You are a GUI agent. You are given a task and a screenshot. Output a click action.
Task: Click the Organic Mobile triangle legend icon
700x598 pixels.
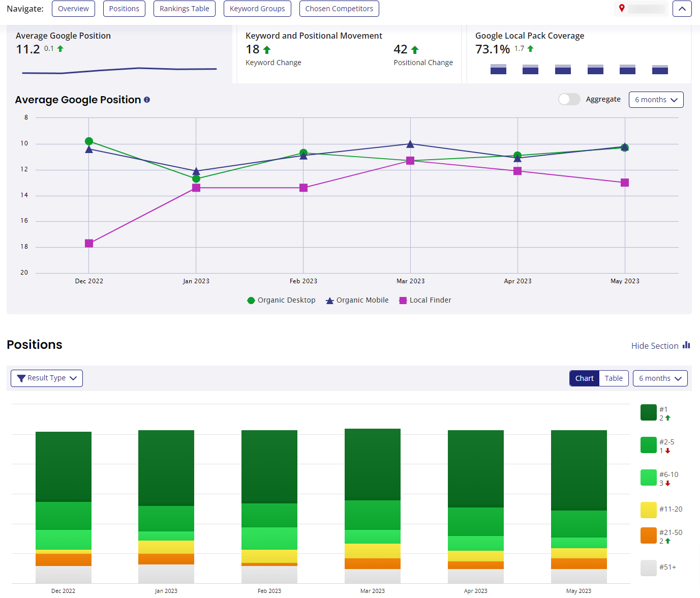[x=329, y=300]
